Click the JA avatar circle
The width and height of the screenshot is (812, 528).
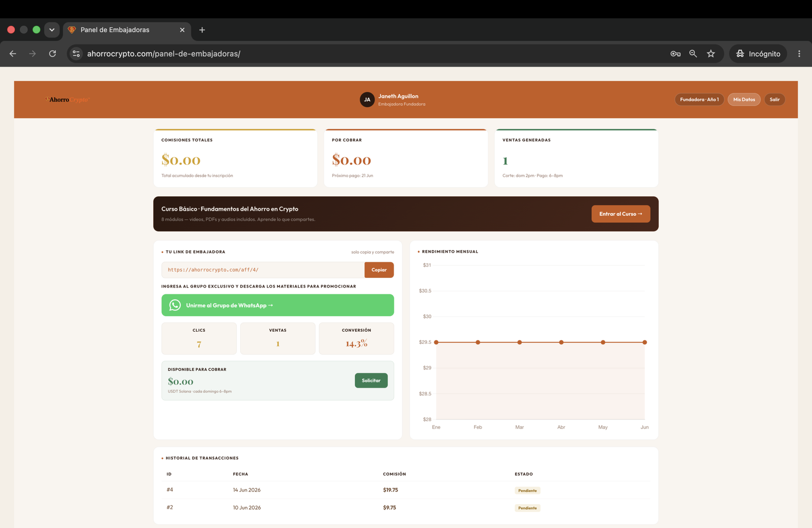point(367,99)
